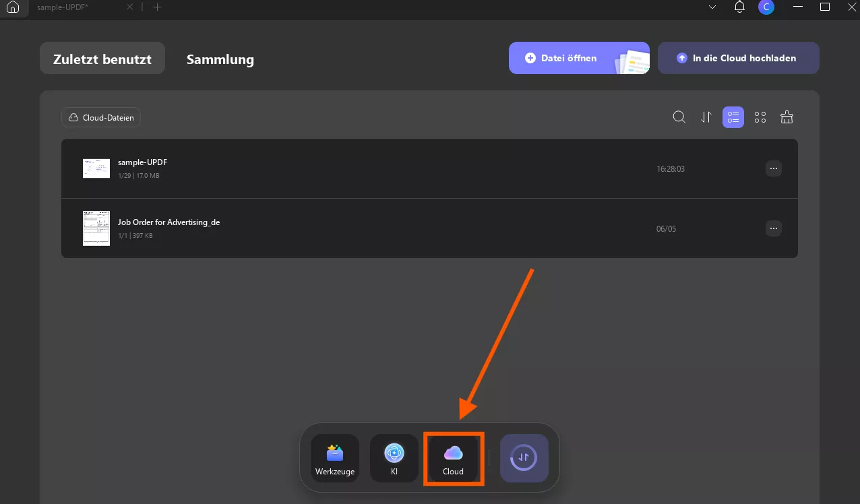The height and width of the screenshot is (504, 860).
Task: Open more options for Job Order file
Action: [x=774, y=228]
